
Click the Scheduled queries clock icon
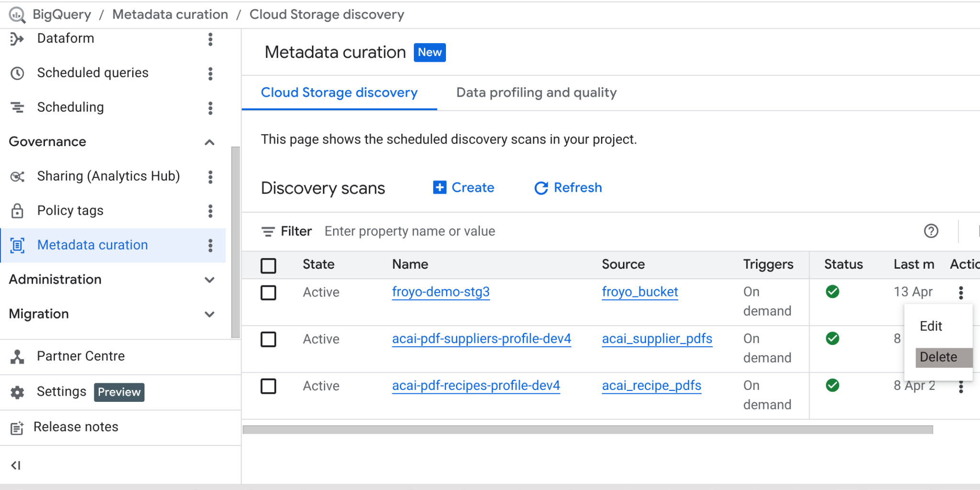[17, 73]
